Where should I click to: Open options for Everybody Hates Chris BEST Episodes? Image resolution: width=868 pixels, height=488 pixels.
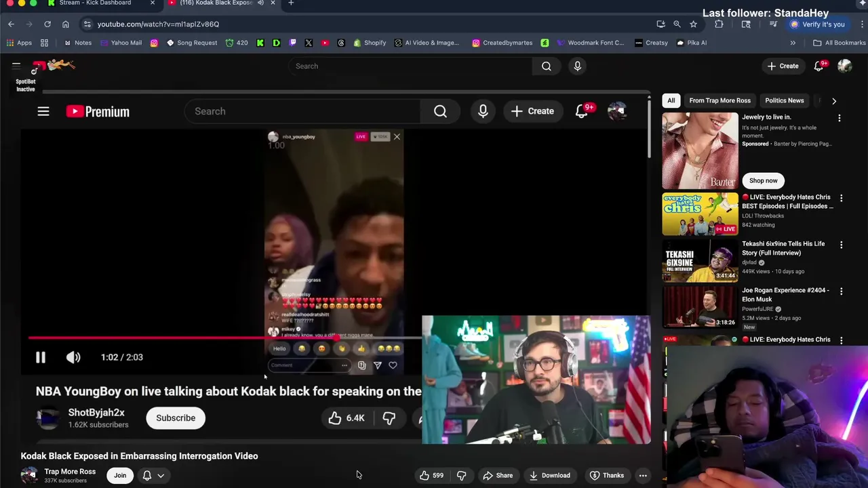[x=842, y=199]
